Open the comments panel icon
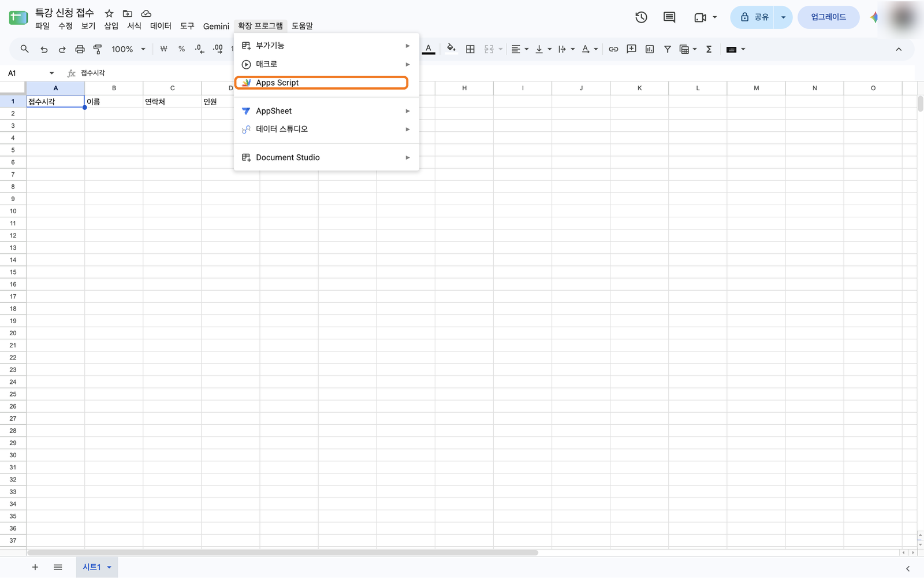 669,17
